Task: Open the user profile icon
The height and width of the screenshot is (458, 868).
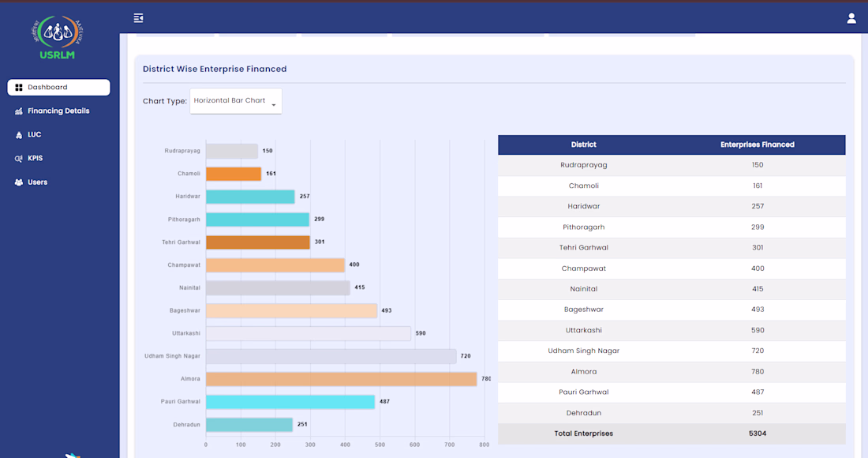Action: click(x=851, y=18)
